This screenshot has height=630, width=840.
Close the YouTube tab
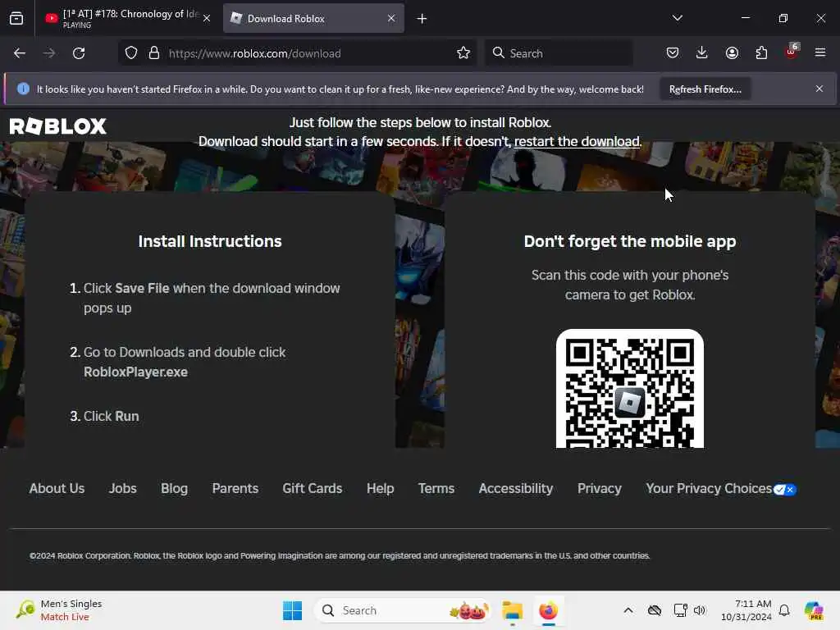click(207, 18)
